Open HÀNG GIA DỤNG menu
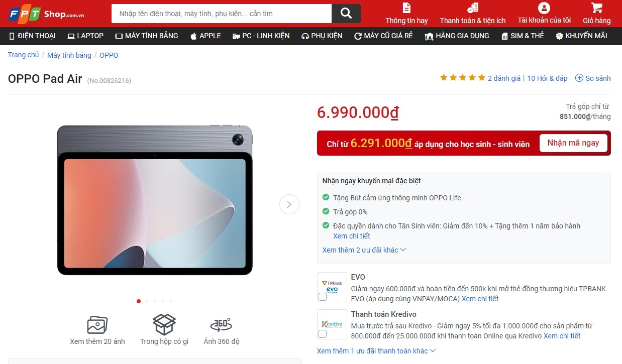The height and width of the screenshot is (364, 622). [457, 36]
